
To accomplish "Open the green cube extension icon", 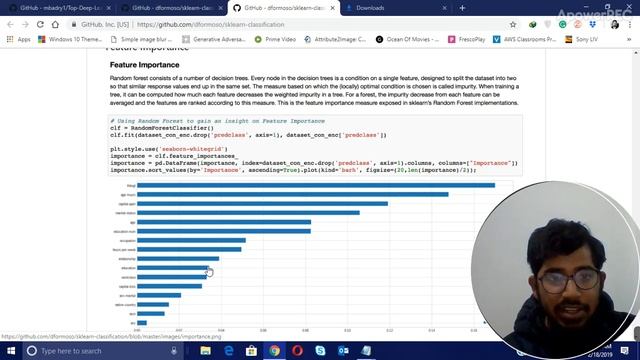I will 532,24.
